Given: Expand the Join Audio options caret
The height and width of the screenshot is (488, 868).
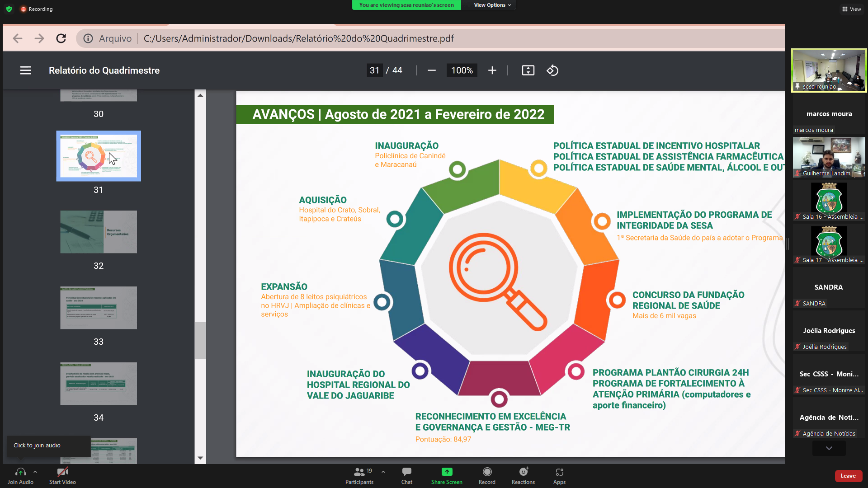Looking at the screenshot, I should (x=35, y=472).
